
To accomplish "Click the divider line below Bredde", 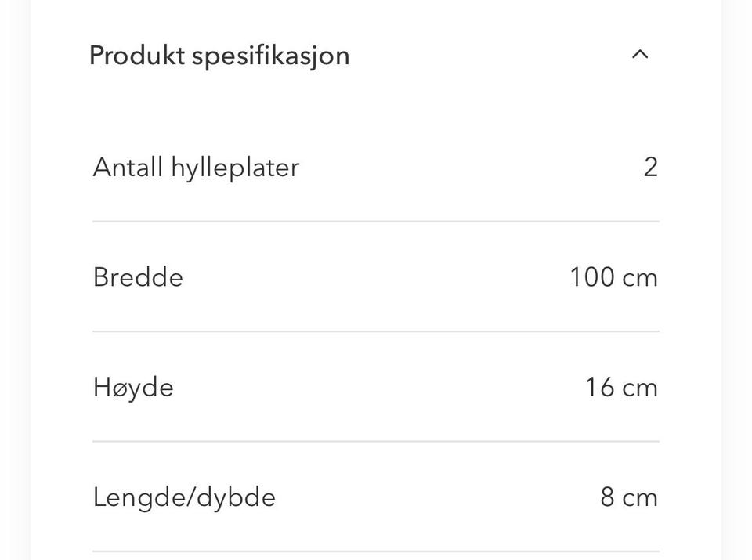I will point(376,331).
